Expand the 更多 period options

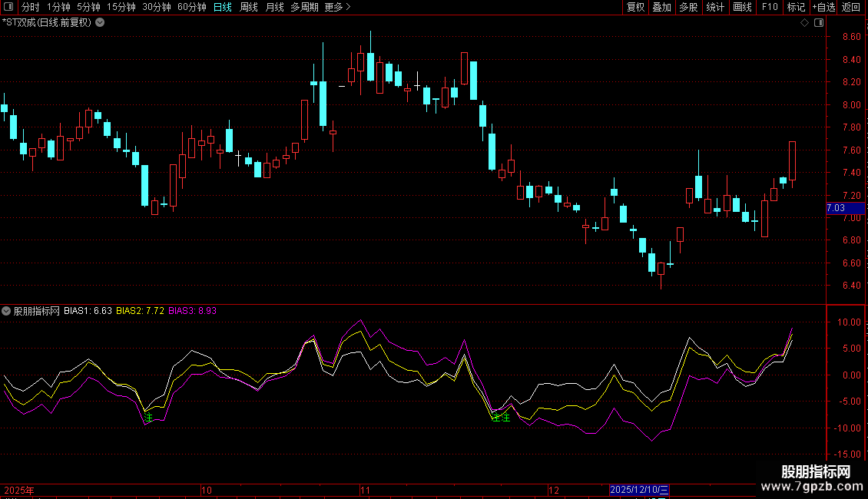pos(338,7)
